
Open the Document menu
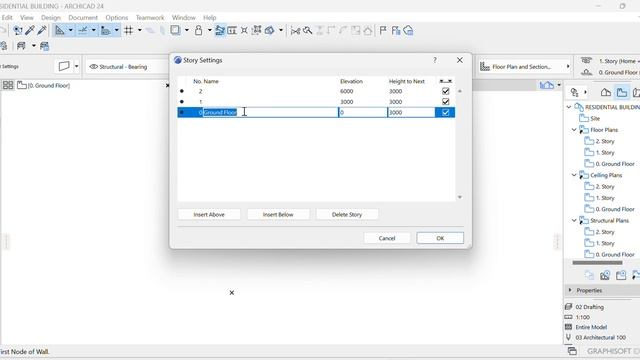pyautogui.click(x=83, y=18)
